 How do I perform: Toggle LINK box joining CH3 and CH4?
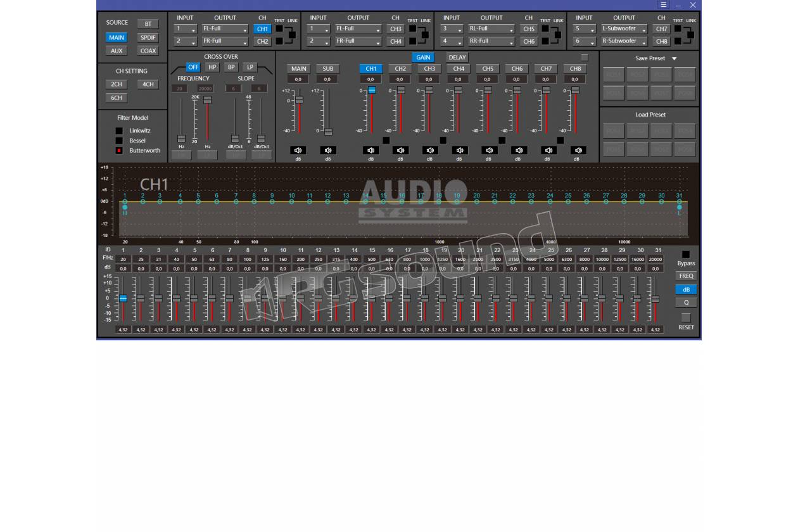pyautogui.click(x=425, y=35)
